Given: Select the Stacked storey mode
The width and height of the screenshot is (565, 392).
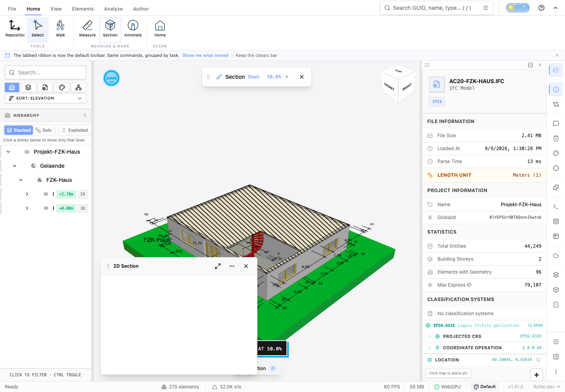Looking at the screenshot, I should pos(18,130).
